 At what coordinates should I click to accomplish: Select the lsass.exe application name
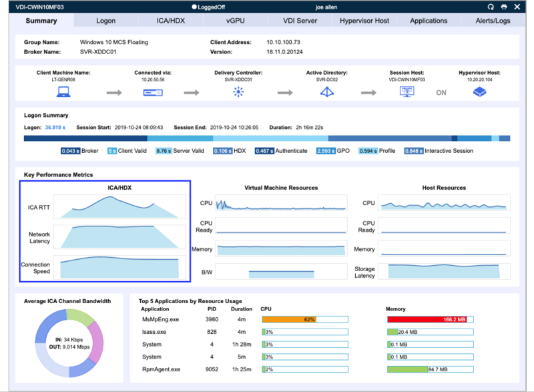[x=154, y=332]
